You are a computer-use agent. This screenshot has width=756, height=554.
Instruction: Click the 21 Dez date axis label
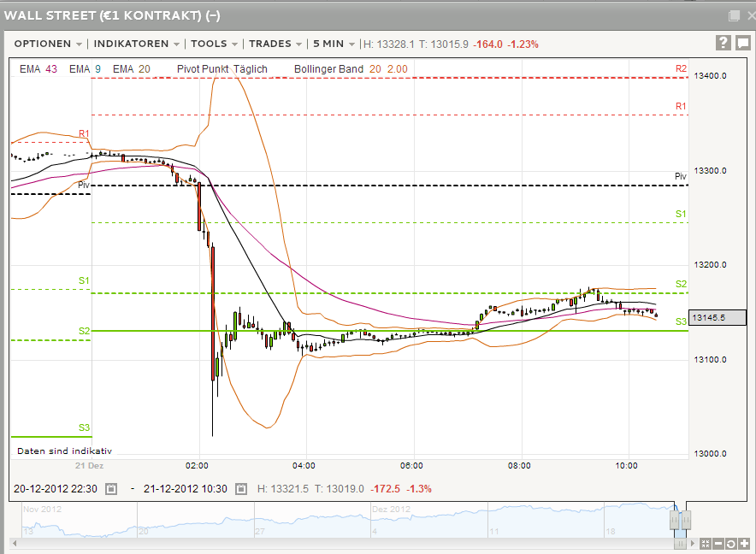tap(89, 466)
